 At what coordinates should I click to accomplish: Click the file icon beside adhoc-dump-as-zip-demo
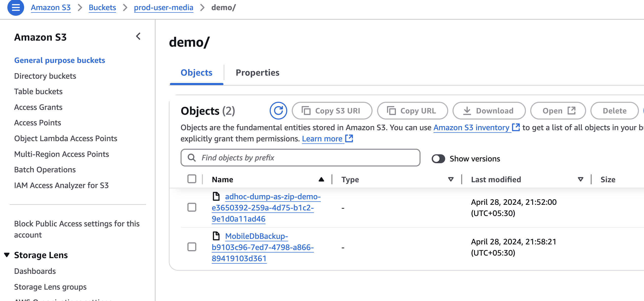(216, 196)
